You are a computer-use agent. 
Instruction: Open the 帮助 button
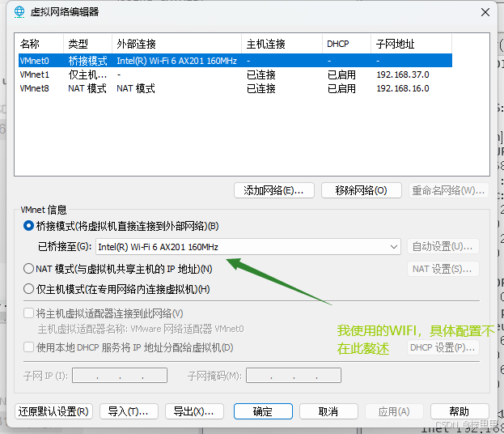[460, 411]
